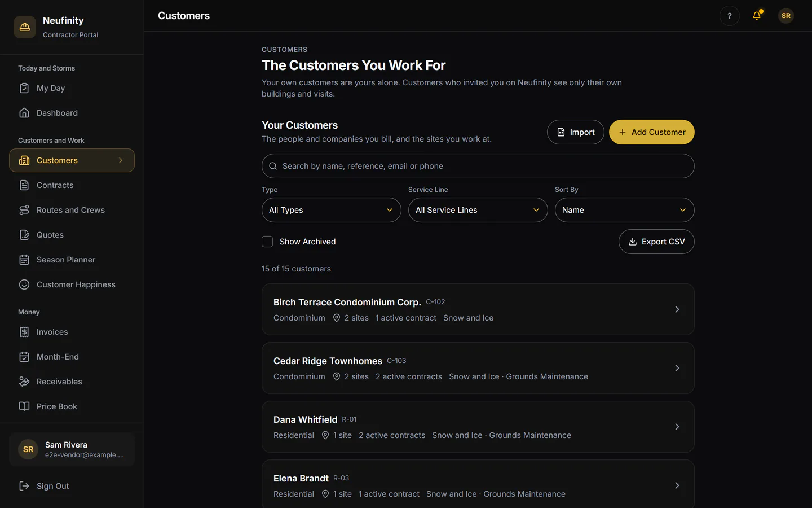Click the Season Planner calendar icon
812x508 pixels.
pos(24,260)
